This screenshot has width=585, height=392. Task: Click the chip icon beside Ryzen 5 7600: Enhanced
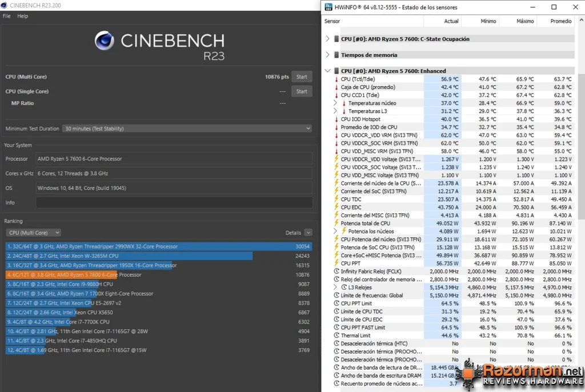click(x=336, y=71)
